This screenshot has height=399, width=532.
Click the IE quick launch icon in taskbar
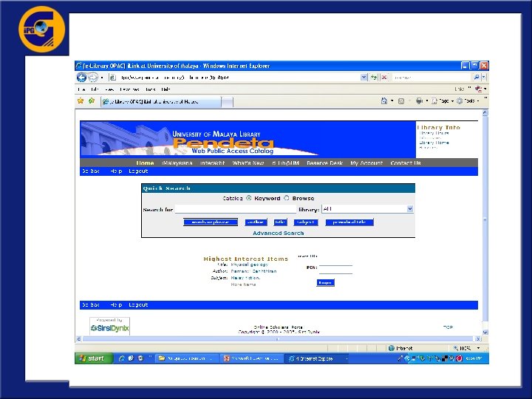(x=121, y=358)
